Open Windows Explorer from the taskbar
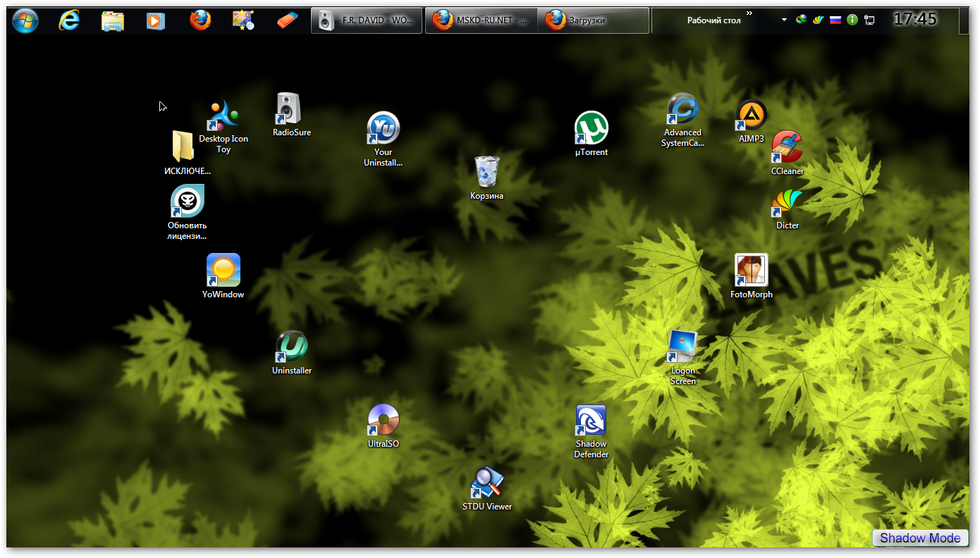980x558 pixels. coord(113,21)
